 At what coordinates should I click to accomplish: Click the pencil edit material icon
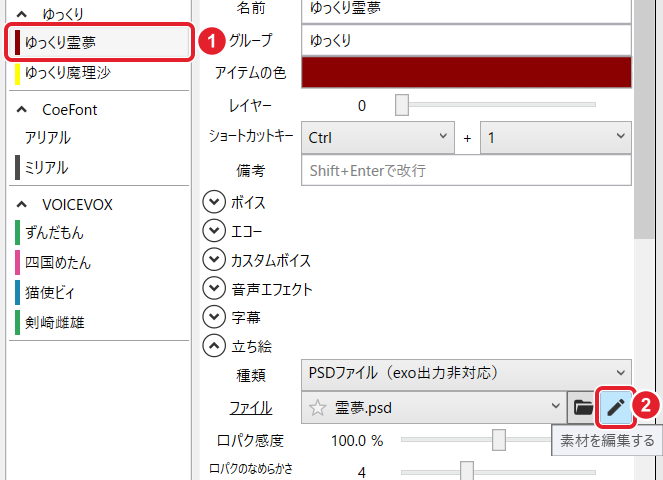(616, 408)
